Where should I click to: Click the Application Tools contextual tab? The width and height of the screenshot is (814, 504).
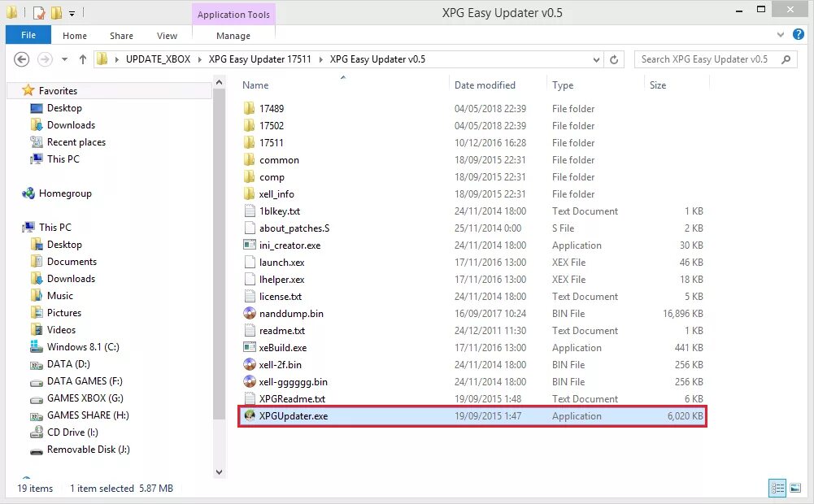coord(233,15)
